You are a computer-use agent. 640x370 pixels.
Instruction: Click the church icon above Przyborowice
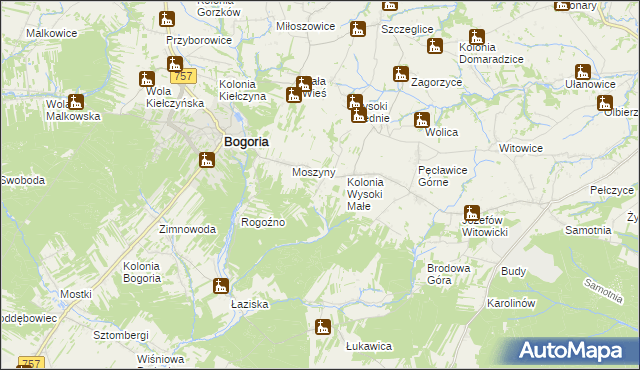click(167, 19)
